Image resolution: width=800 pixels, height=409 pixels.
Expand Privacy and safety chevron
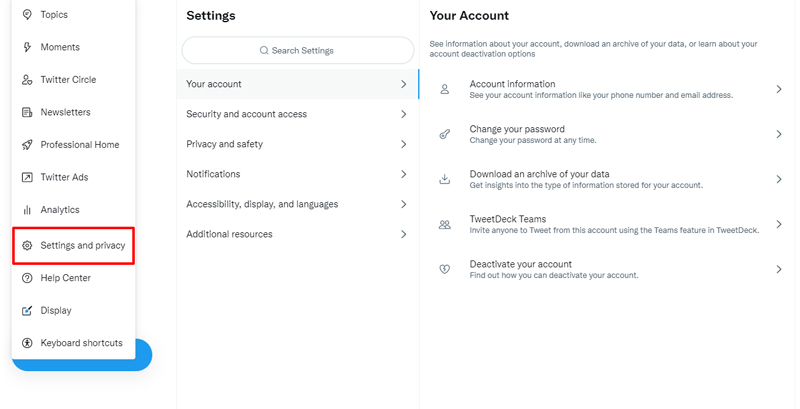click(404, 144)
